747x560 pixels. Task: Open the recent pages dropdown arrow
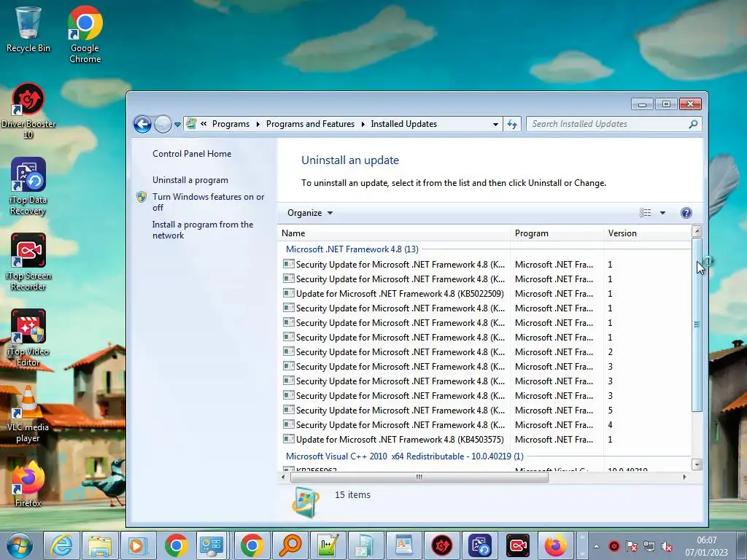tap(177, 124)
